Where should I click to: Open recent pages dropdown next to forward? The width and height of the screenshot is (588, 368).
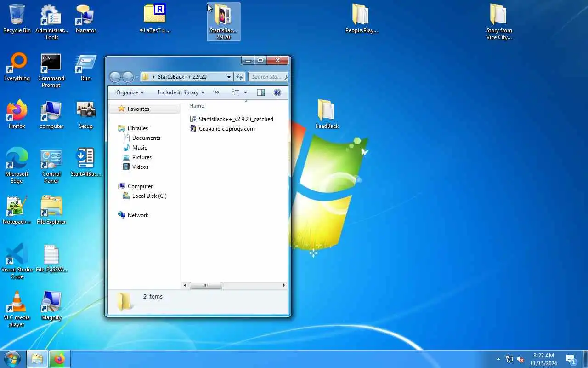(x=137, y=77)
